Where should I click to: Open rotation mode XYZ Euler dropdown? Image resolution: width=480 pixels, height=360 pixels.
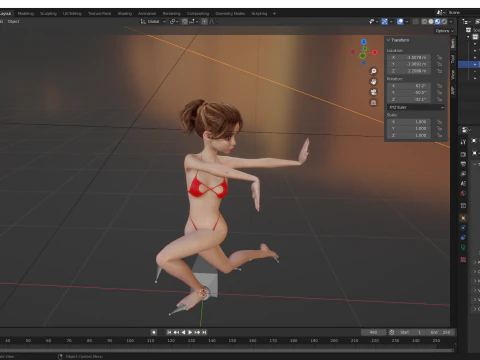click(x=416, y=107)
